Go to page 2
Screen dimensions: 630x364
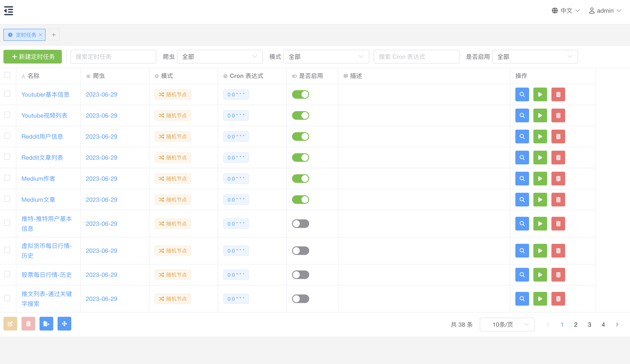[x=575, y=325]
